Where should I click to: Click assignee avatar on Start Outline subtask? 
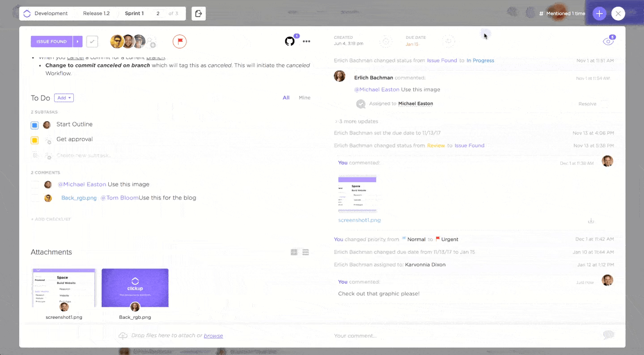coord(47,125)
